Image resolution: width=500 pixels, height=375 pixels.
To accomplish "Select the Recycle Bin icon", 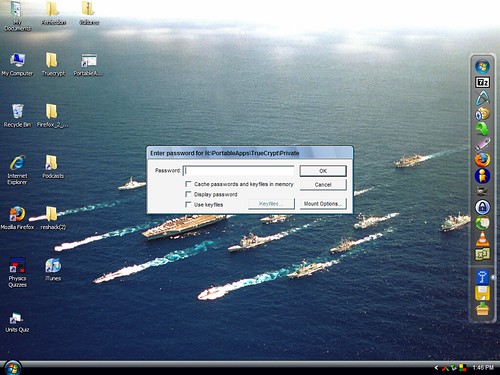I will (x=17, y=115).
